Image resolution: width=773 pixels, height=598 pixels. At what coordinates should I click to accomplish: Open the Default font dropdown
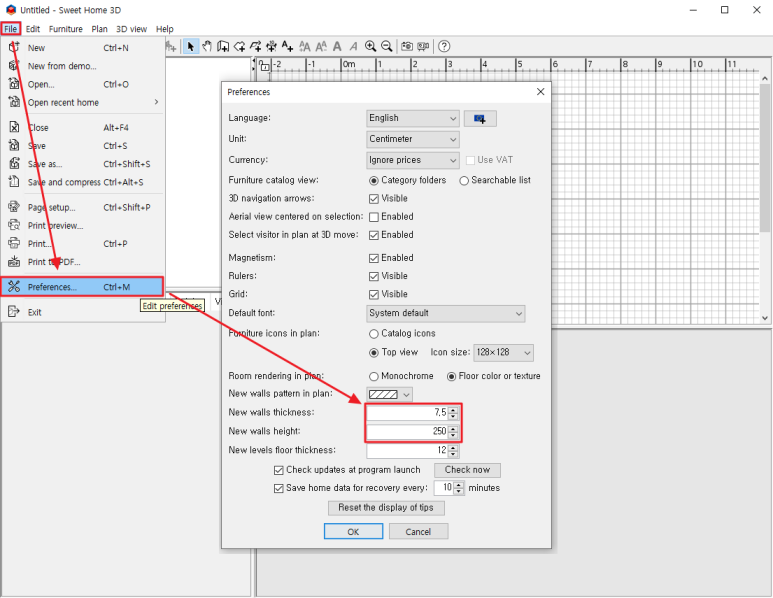point(446,314)
